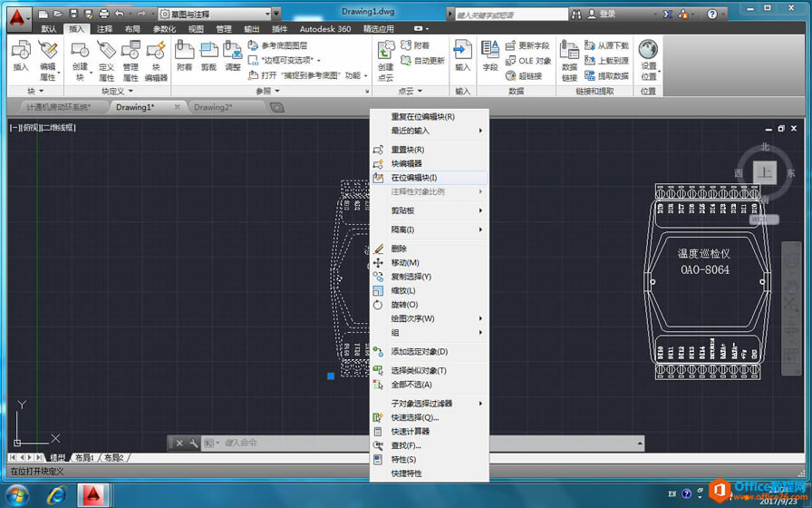The image size is (812, 508).
Task: Choose Block Editor (块编辑器) in context menu
Action: click(x=430, y=164)
